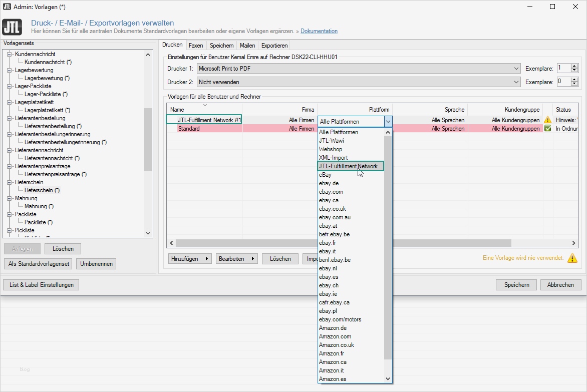This screenshot has width=587, height=392.
Task: Switch to the Mailen tab
Action: pos(247,46)
